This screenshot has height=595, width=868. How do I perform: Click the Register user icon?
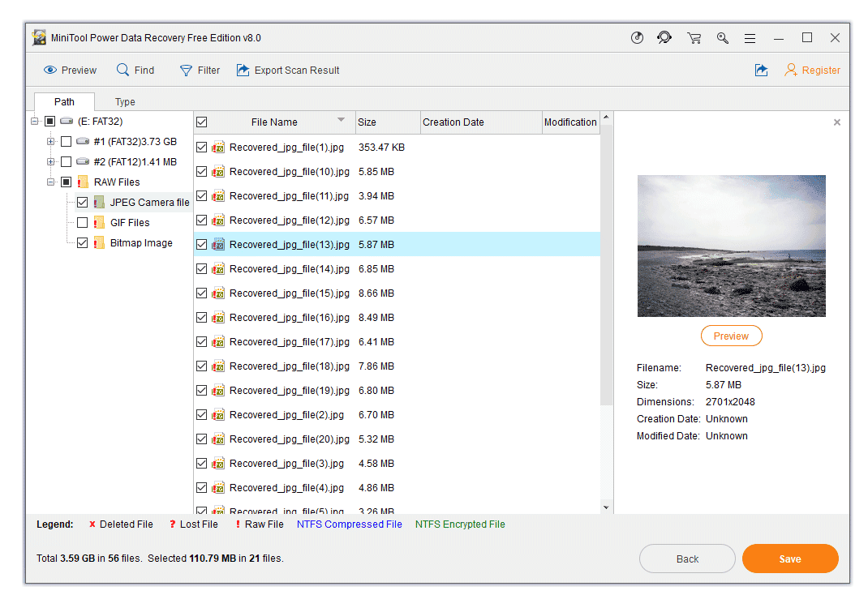tap(790, 70)
